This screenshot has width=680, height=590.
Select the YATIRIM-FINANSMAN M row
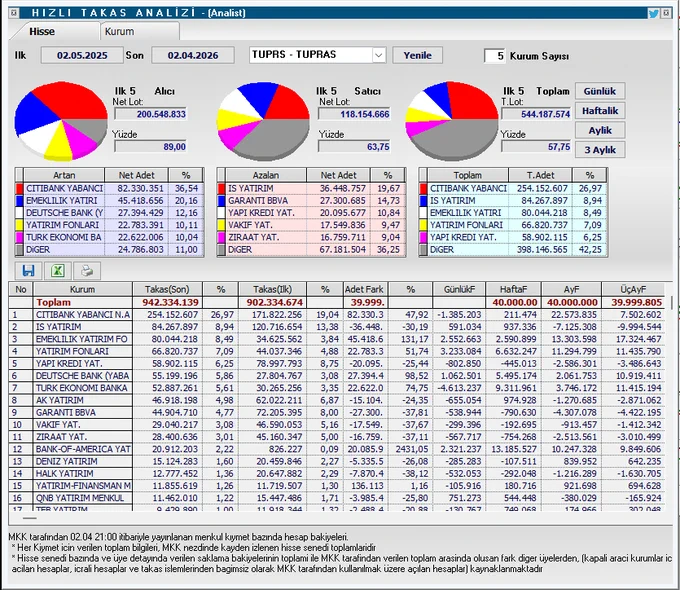coord(336,485)
